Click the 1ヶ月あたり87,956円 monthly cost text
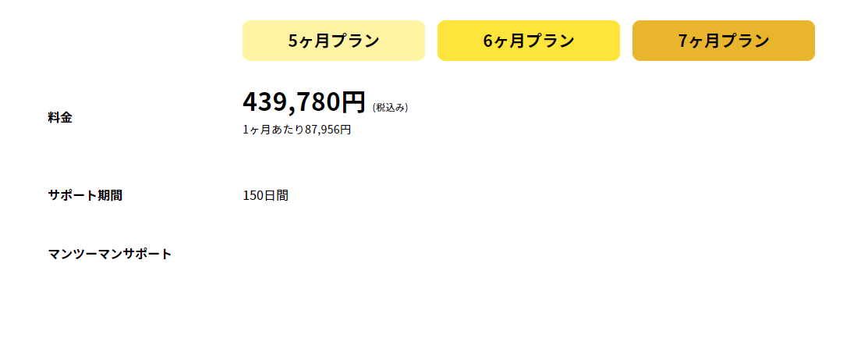868x342 pixels. pos(296,130)
